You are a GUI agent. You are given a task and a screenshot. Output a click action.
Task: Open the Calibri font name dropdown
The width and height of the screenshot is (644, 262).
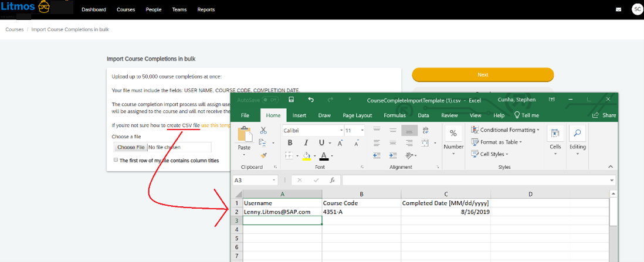(x=341, y=131)
